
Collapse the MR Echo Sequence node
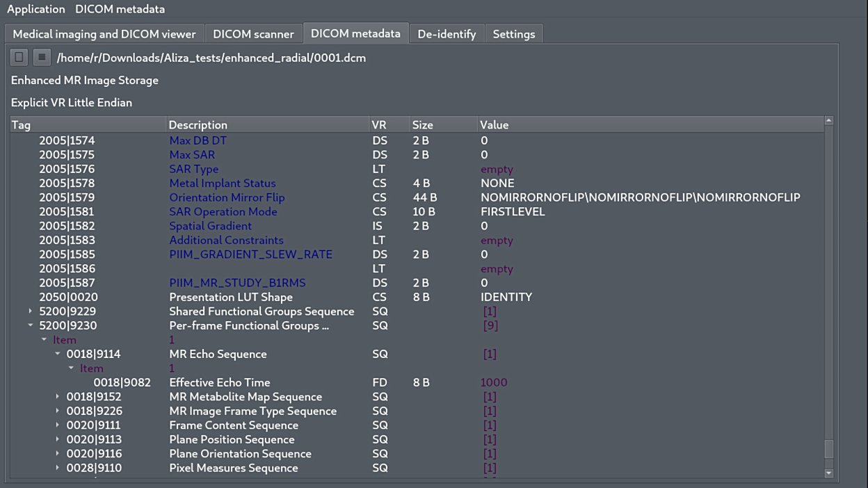[x=58, y=354]
